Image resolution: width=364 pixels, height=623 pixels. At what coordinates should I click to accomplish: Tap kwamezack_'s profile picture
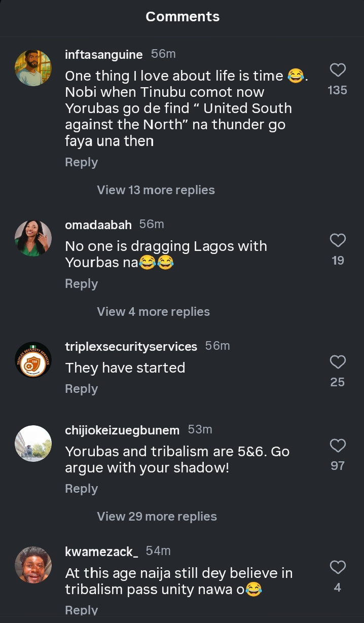pos(33,565)
